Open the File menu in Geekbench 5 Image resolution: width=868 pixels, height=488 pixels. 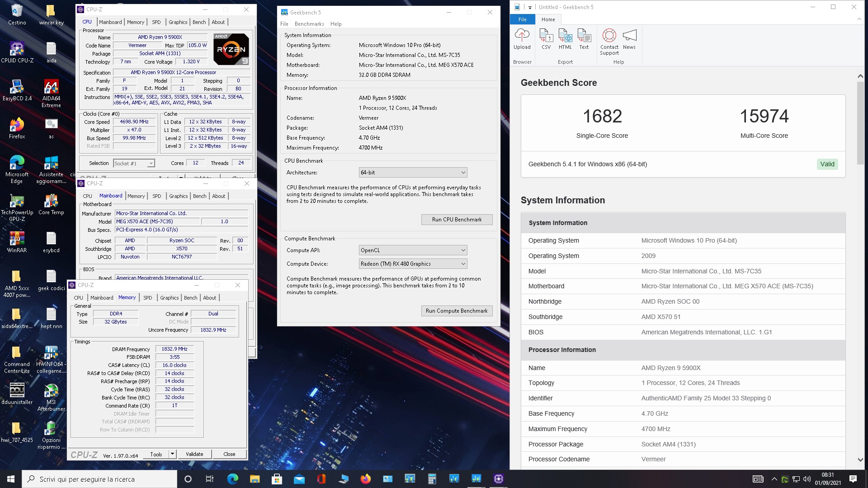[x=284, y=24]
